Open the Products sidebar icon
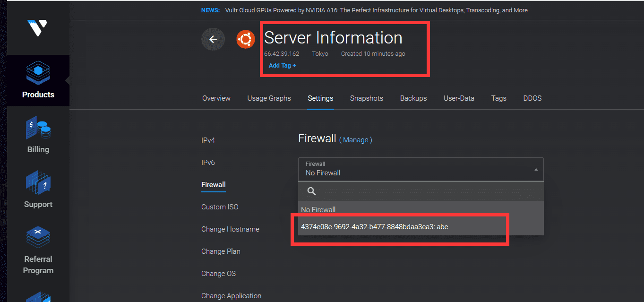 [38, 74]
